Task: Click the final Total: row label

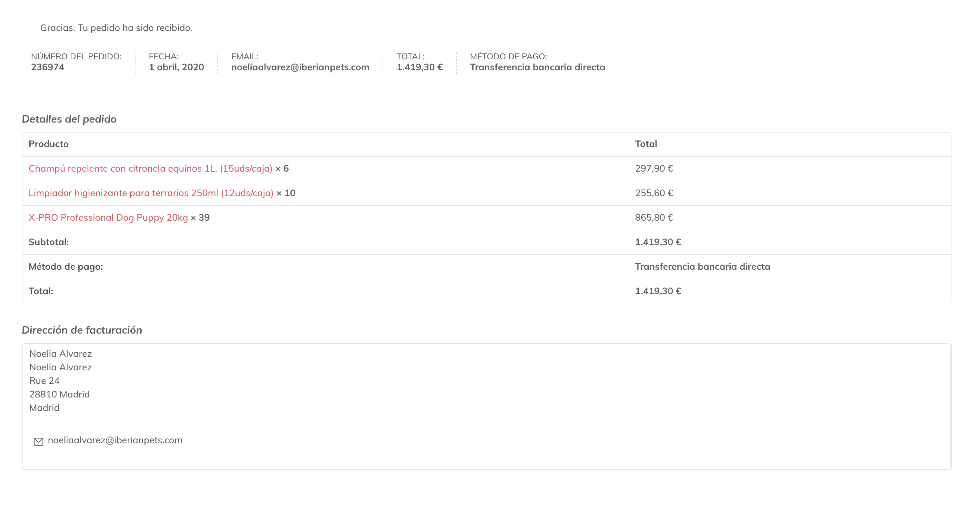Action: tap(41, 291)
